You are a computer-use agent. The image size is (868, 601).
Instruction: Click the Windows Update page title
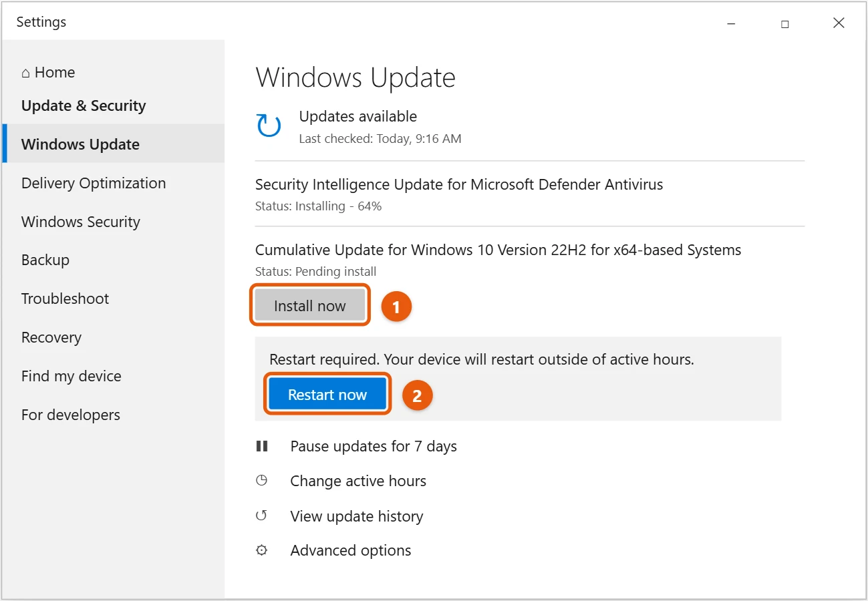point(355,77)
